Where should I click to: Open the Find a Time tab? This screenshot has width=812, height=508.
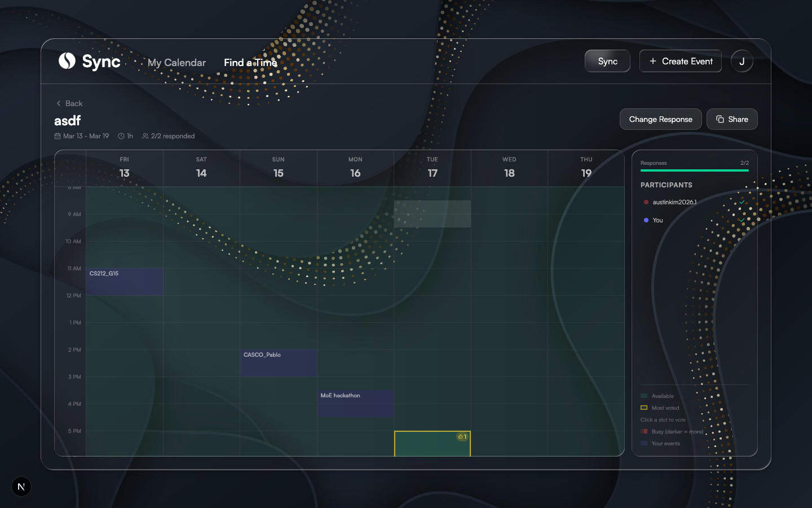pos(250,62)
